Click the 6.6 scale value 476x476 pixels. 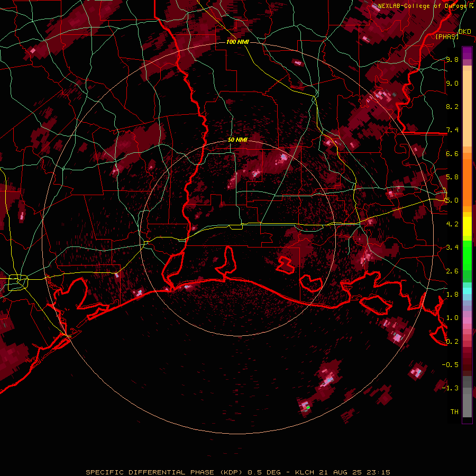(x=452, y=153)
